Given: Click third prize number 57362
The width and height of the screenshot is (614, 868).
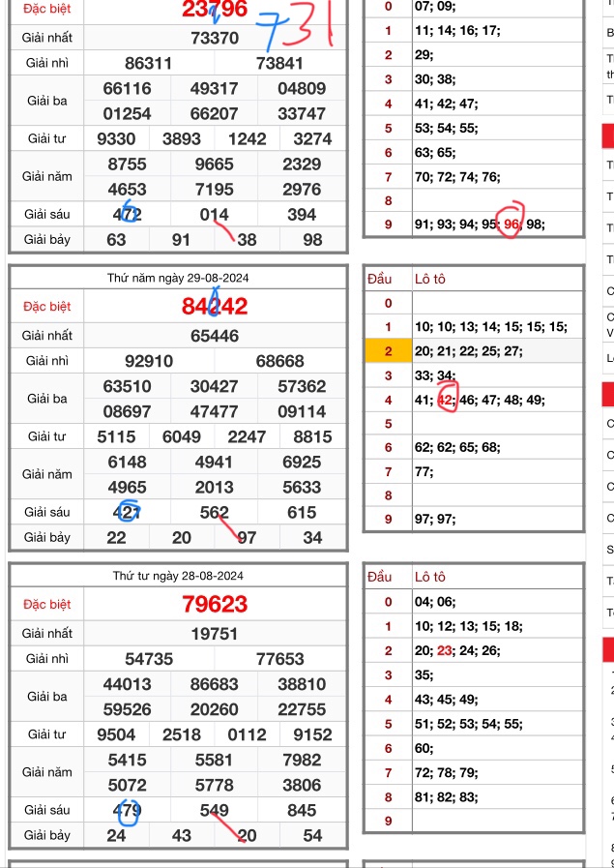Looking at the screenshot, I should point(302,386).
